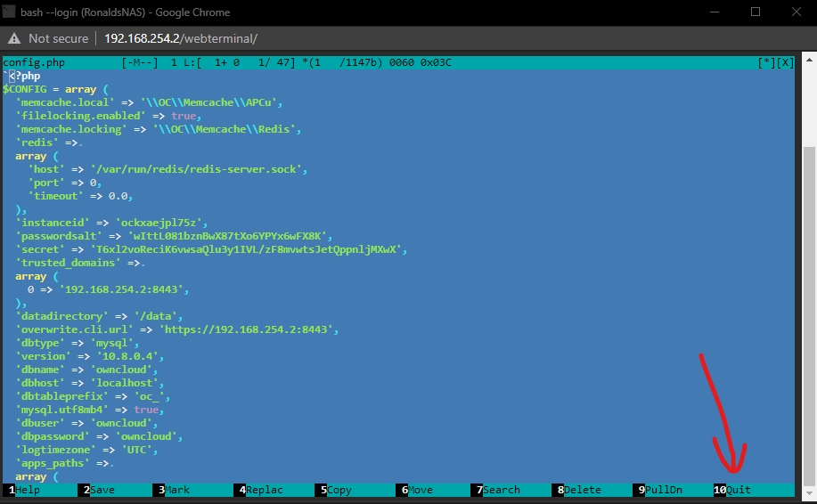Image resolution: width=817 pixels, height=504 pixels.
Task: Click the 'datadirectory' key
Action: (x=62, y=317)
